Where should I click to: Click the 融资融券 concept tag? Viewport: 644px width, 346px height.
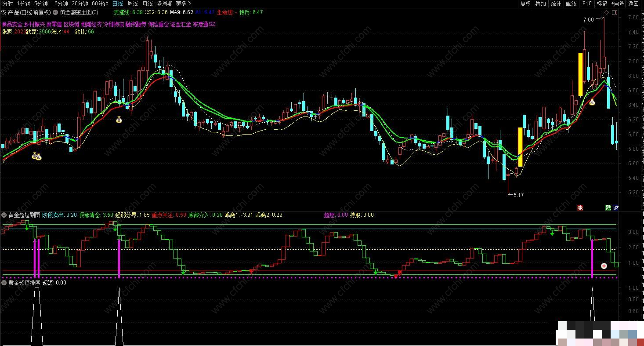coord(136,25)
